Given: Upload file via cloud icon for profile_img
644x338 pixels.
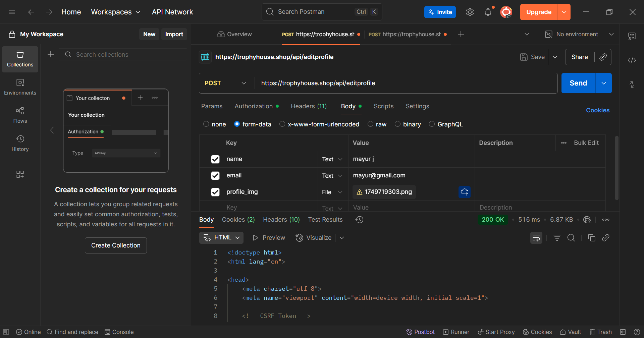Looking at the screenshot, I should [465, 192].
